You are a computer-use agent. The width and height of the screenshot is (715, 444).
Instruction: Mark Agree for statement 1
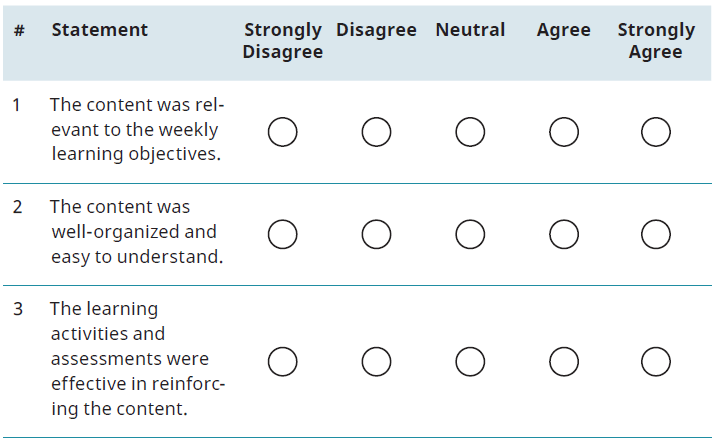click(x=564, y=132)
